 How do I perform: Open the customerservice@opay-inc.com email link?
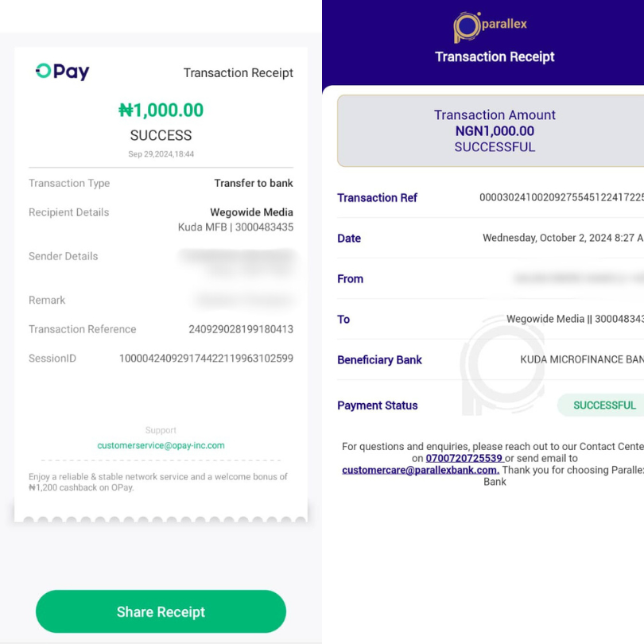click(161, 445)
